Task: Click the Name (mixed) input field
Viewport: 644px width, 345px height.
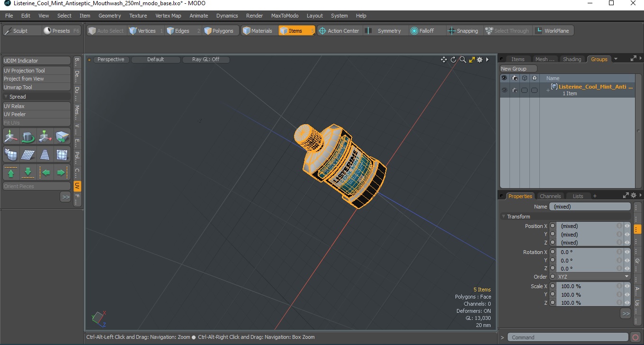Action: [x=590, y=207]
